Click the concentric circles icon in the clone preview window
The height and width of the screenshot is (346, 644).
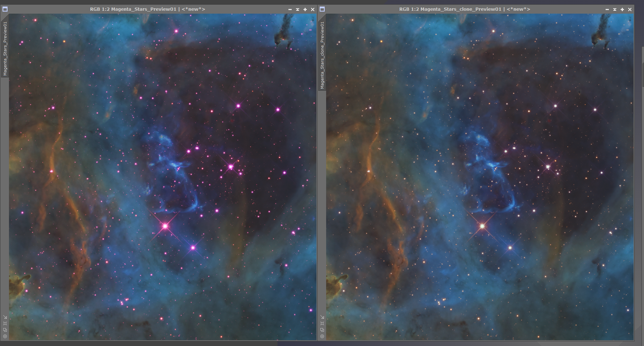[322, 336]
